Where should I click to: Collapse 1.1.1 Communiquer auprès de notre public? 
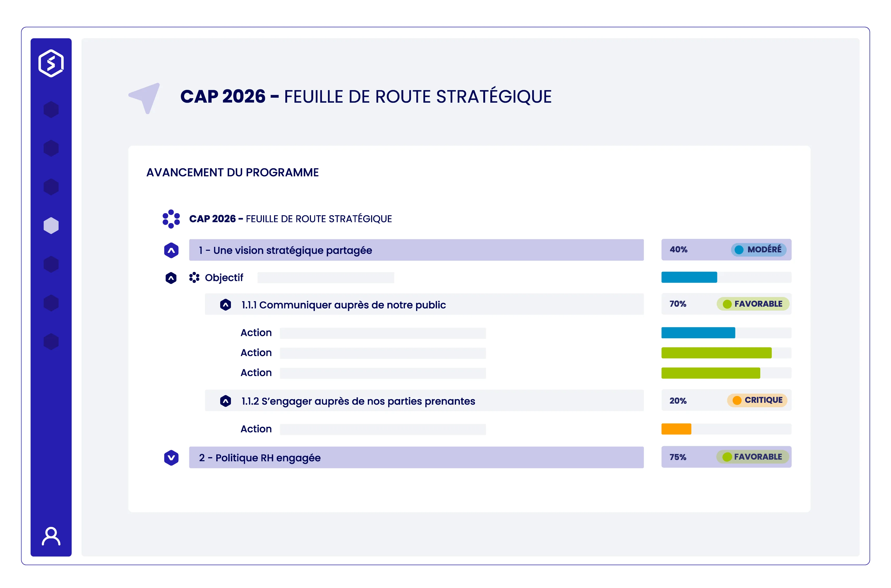point(226,305)
